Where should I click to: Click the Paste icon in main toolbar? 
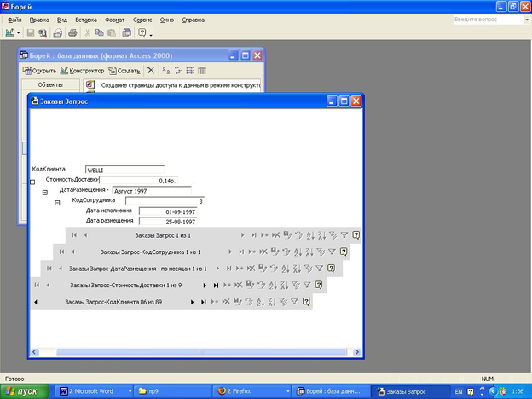[112, 33]
